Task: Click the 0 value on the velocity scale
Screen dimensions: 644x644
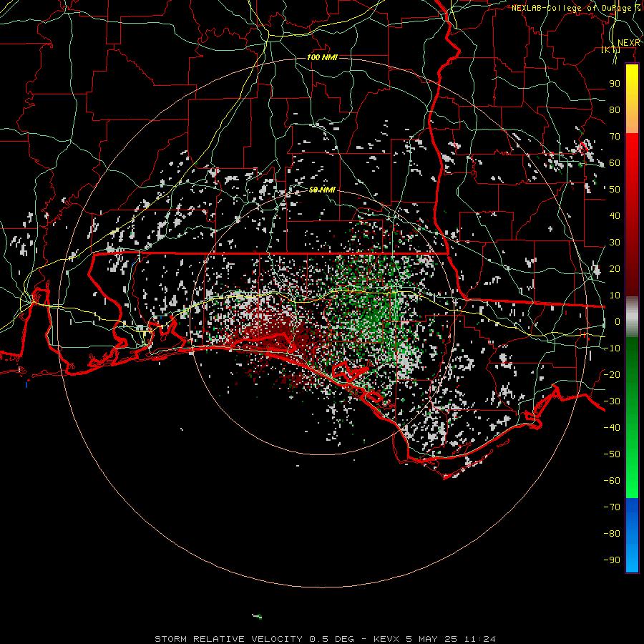Action: (x=618, y=321)
